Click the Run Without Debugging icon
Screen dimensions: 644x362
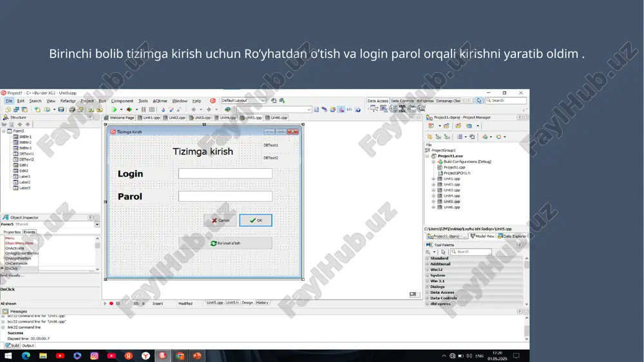[x=129, y=110]
